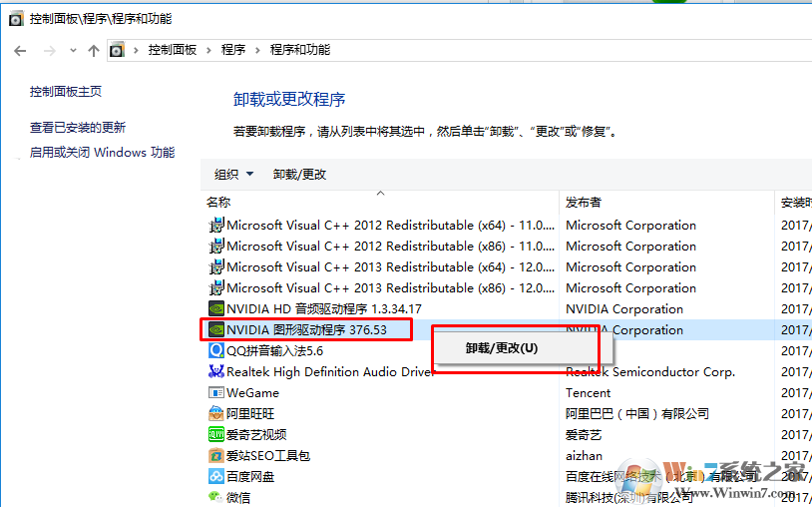The image size is (812, 507).
Task: Sort by the 发布者 column header
Action: click(x=584, y=203)
